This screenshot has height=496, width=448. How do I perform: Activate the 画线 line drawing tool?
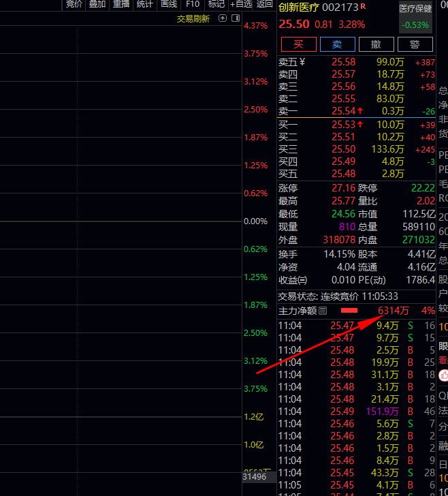(x=169, y=4)
